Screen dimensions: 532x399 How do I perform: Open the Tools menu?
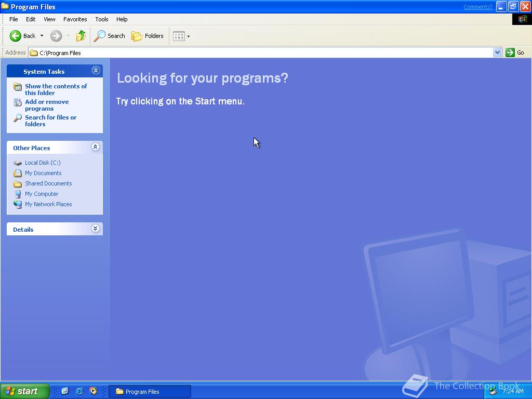coord(101,19)
